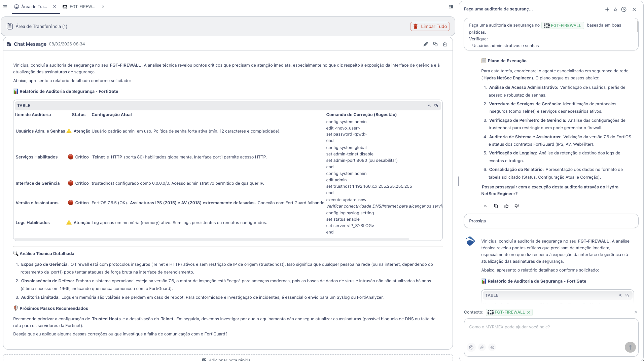Delete the Chat Message with the trash icon

(445, 44)
